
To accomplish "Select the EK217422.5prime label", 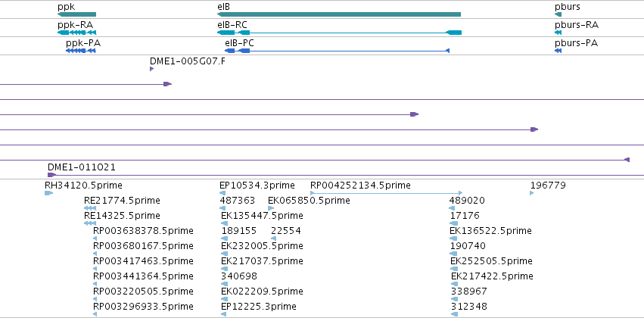I will click(492, 276).
